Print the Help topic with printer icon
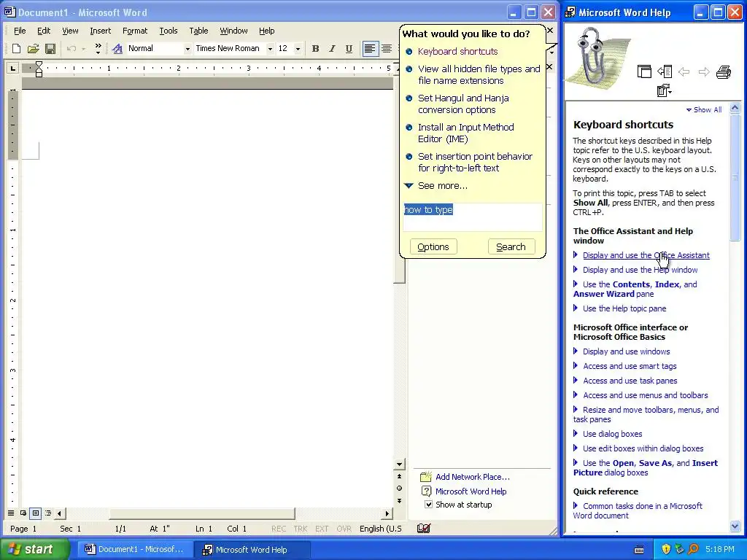747x560 pixels. click(x=723, y=72)
